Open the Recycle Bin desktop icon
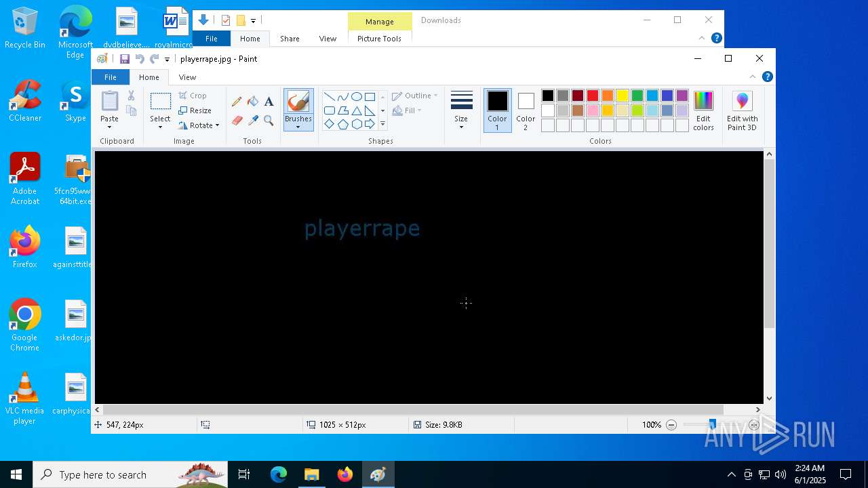 tap(25, 28)
